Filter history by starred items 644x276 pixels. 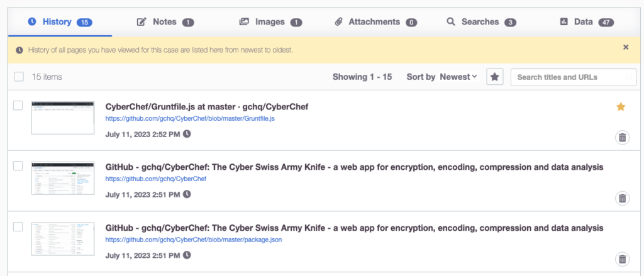coord(495,77)
